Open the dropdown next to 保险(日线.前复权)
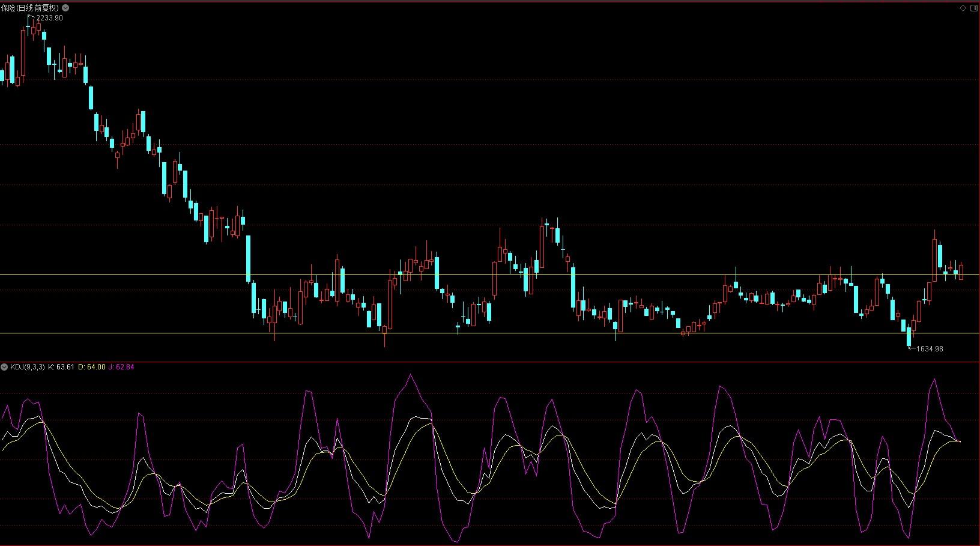This screenshot has height=546, width=980. tap(65, 8)
